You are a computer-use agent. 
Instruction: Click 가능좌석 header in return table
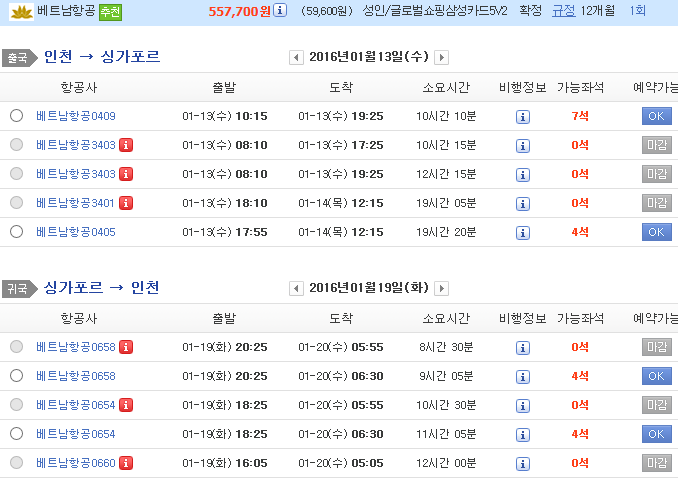click(x=580, y=318)
